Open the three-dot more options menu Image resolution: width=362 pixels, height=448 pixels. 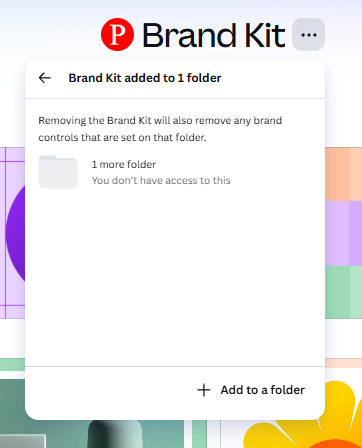click(308, 35)
